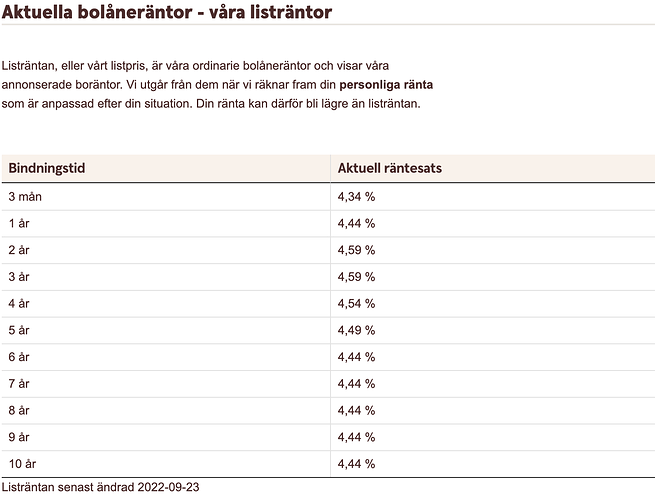Screen dimensions: 655x499
Task: Click the 4,34 % interest rate value
Action: click(x=356, y=197)
